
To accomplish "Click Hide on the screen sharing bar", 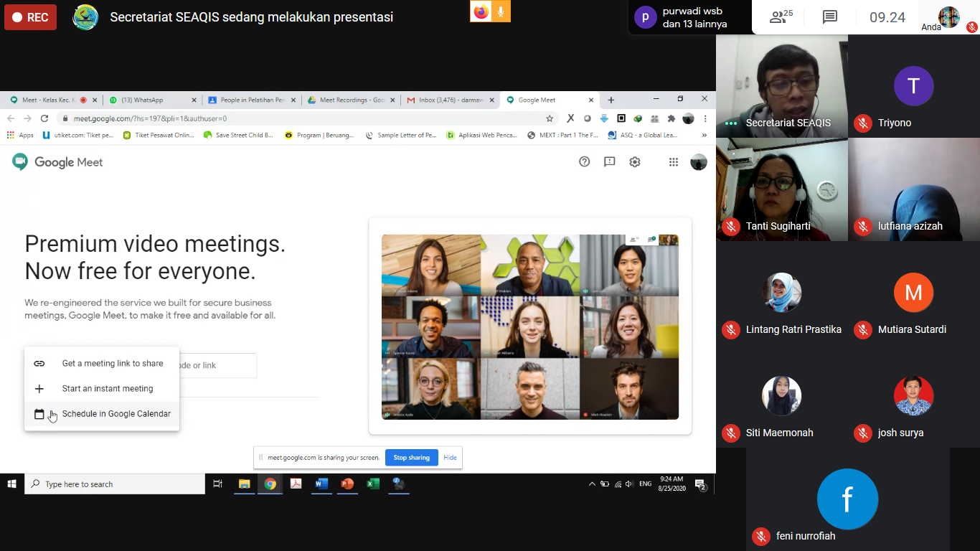I will tap(450, 458).
